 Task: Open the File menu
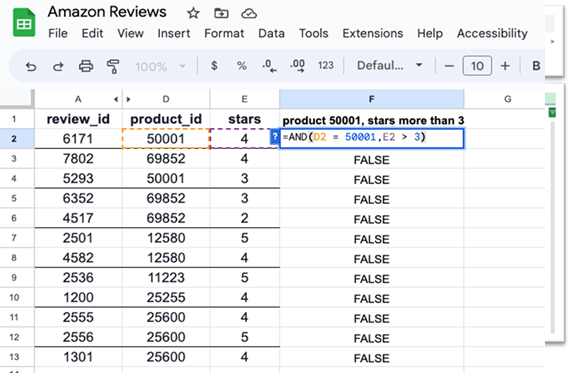[58, 33]
